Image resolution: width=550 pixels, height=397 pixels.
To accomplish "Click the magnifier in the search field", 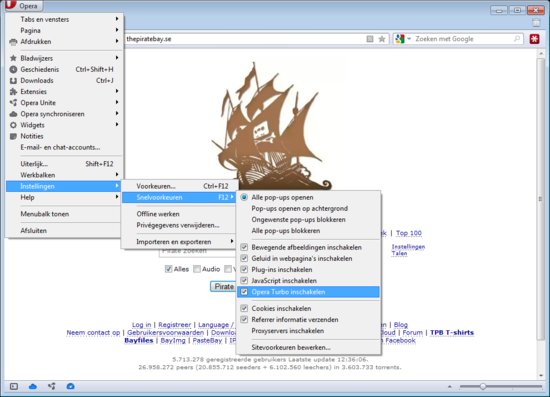I will click(517, 39).
